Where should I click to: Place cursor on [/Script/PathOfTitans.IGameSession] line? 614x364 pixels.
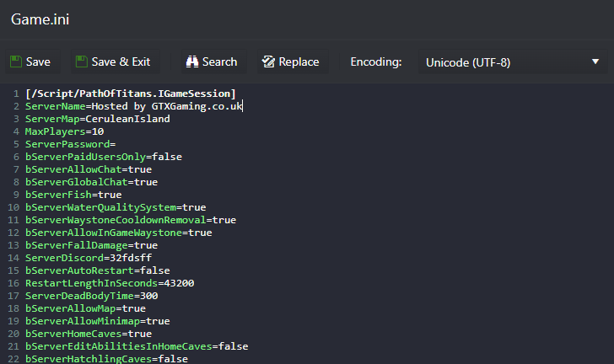(x=131, y=94)
